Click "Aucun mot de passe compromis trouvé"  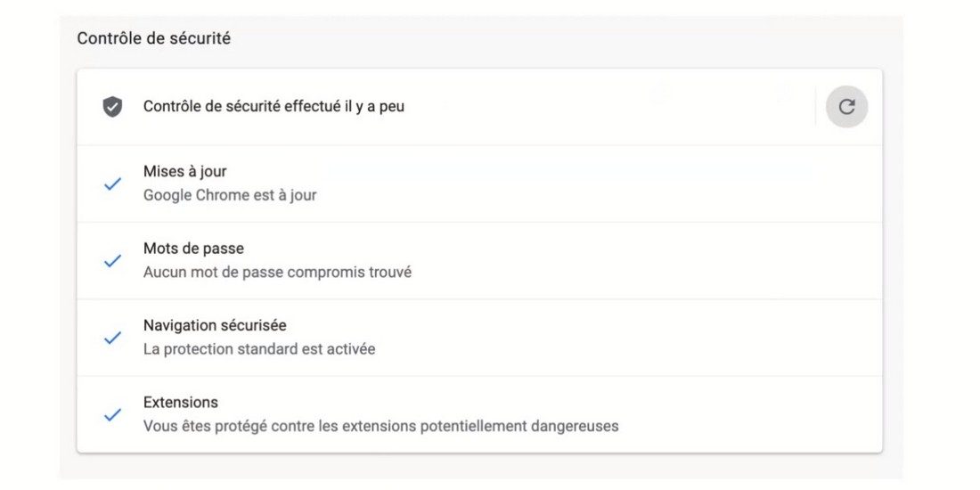[277, 273]
